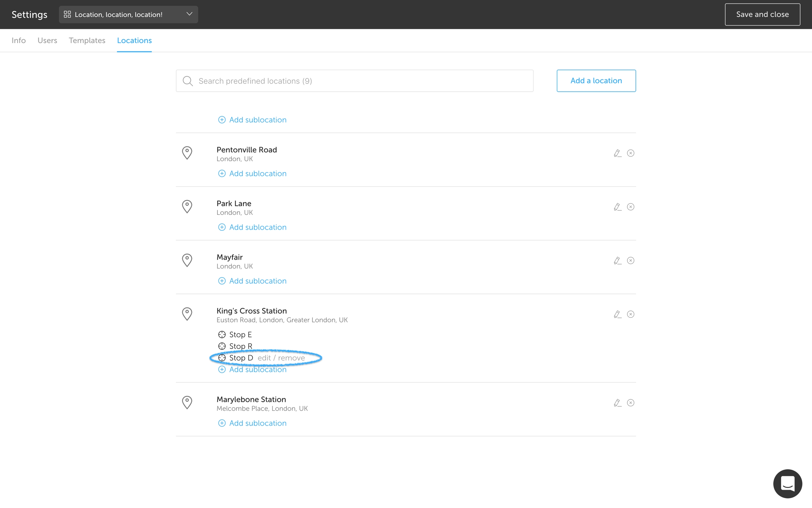This screenshot has width=812, height=508.
Task: Edit Marylebone Station via pencil icon
Action: click(617, 403)
